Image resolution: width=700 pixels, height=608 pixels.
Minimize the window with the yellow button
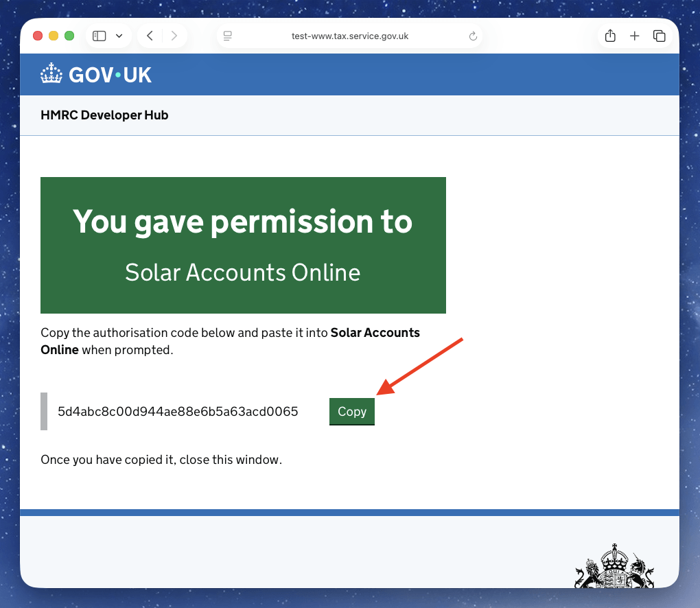[54, 36]
